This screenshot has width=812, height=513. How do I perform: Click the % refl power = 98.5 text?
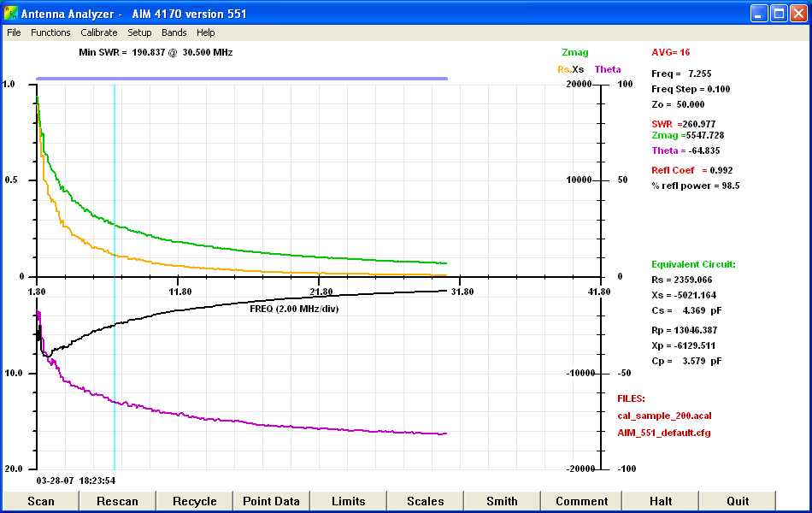(696, 186)
